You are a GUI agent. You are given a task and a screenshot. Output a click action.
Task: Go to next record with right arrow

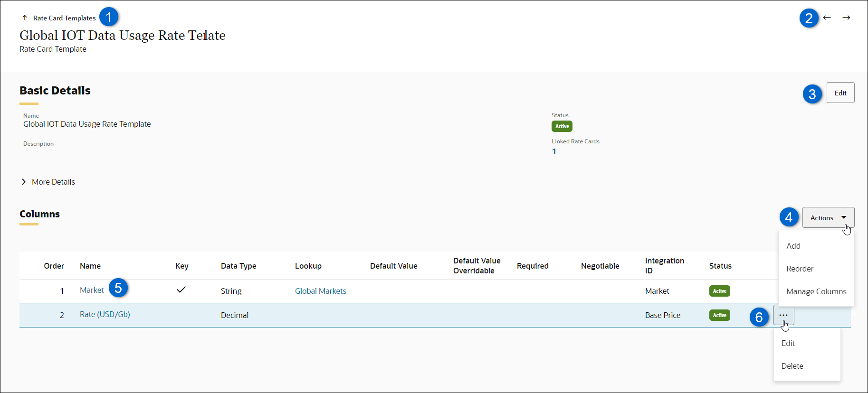(846, 18)
